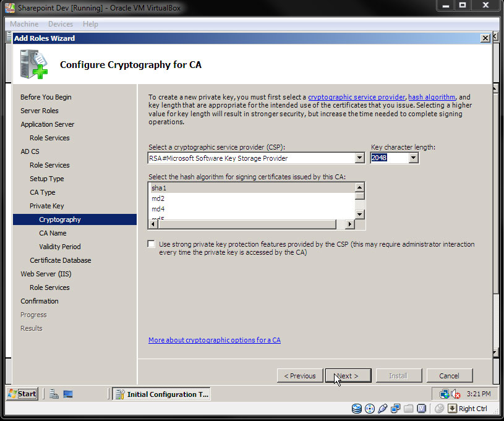Go to Before You Begin step

[x=46, y=97]
